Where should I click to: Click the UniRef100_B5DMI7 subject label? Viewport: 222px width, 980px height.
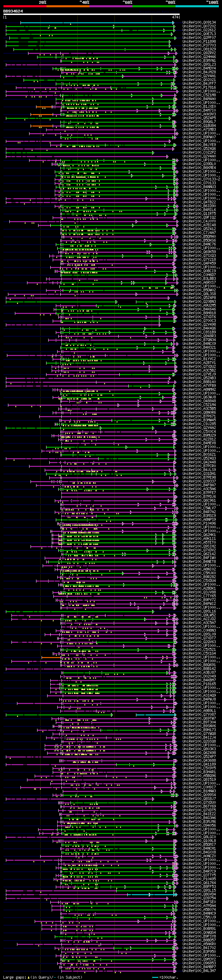pyautogui.click(x=199, y=844)
